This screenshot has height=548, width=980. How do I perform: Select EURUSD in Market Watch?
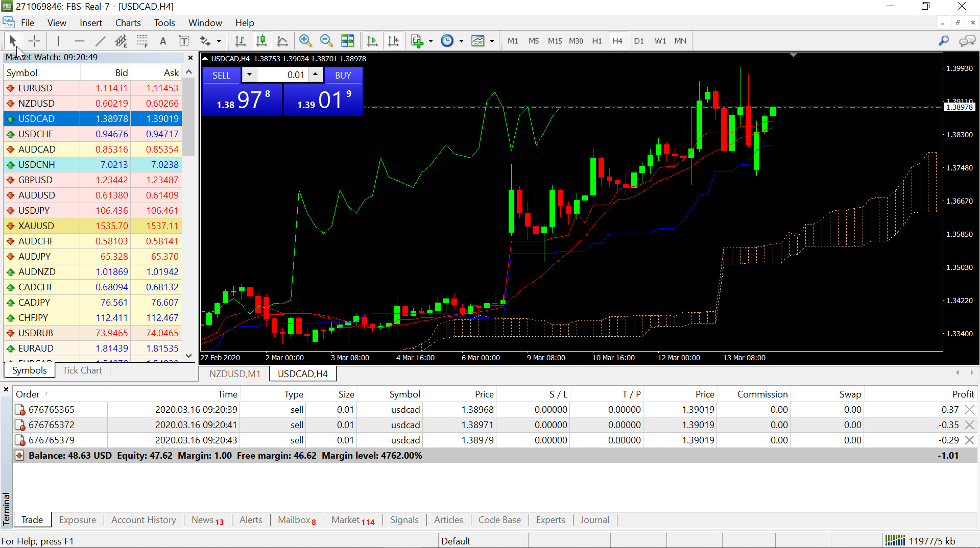(92, 88)
